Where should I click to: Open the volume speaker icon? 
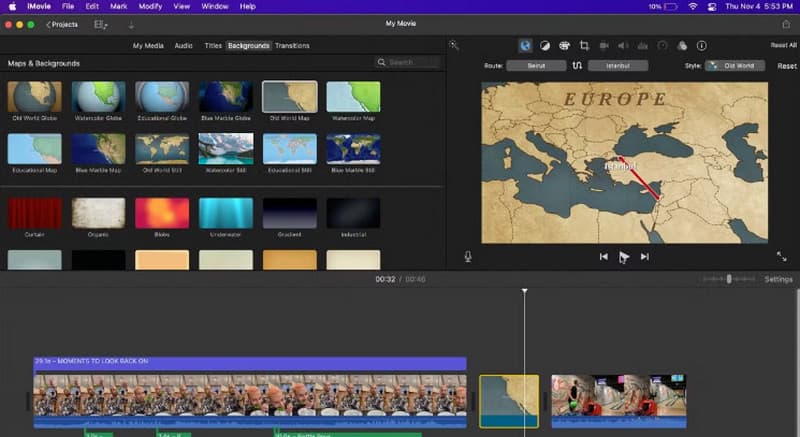pyautogui.click(x=623, y=46)
